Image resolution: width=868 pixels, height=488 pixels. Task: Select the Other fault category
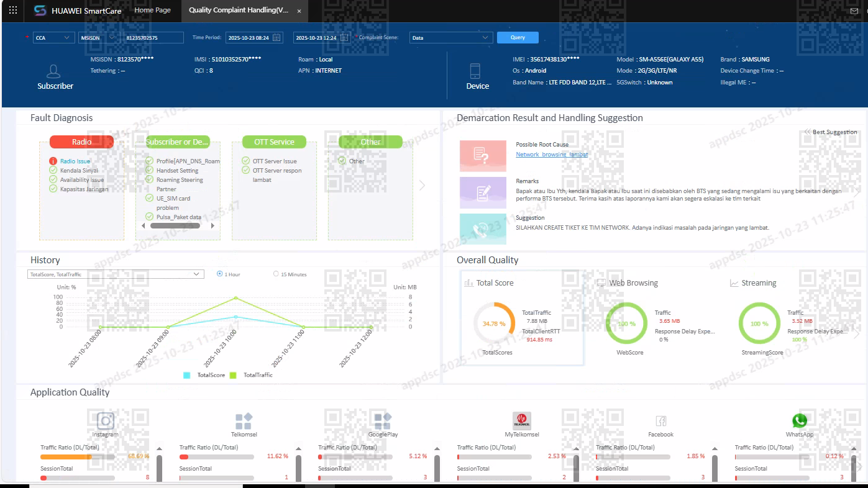click(370, 142)
